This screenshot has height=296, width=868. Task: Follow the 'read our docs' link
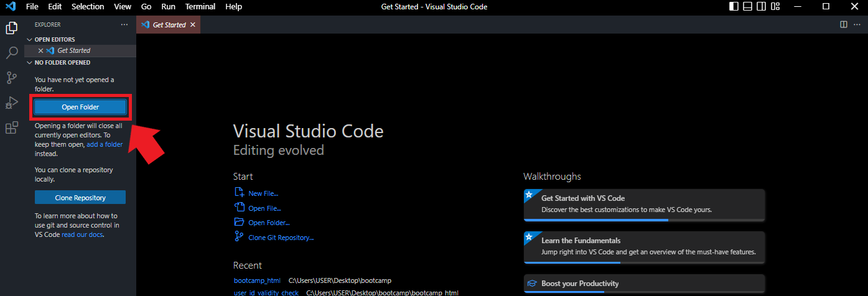pyautogui.click(x=82, y=234)
